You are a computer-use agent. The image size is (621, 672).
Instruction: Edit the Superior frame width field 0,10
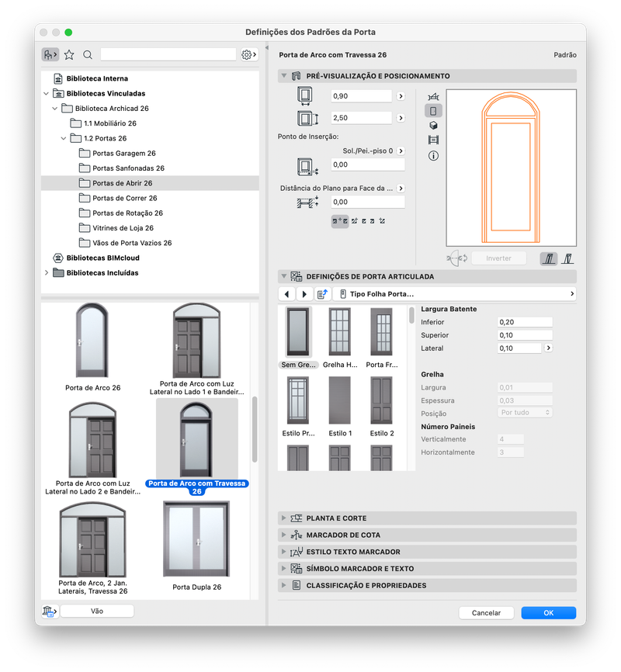525,335
